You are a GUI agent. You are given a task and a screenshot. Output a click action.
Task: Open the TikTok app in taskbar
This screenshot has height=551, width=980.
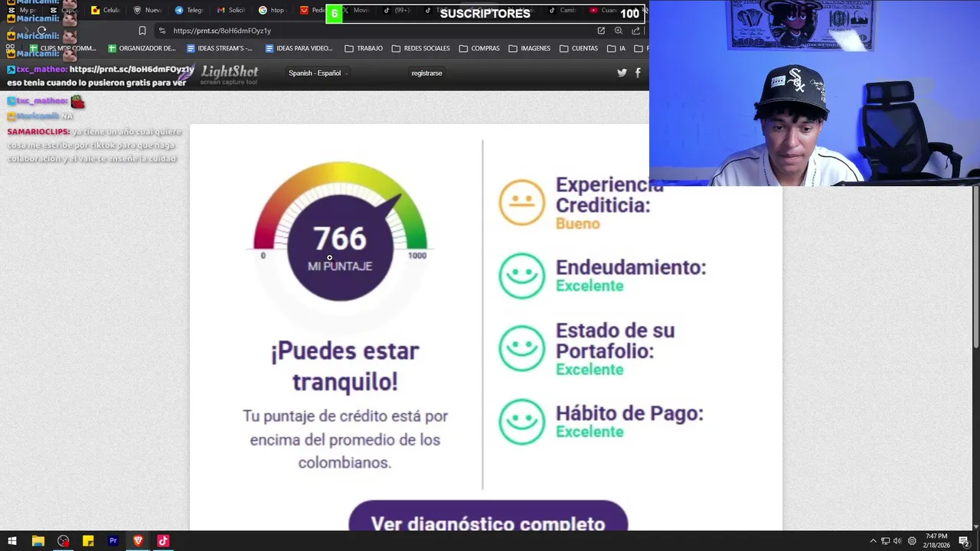pos(163,541)
